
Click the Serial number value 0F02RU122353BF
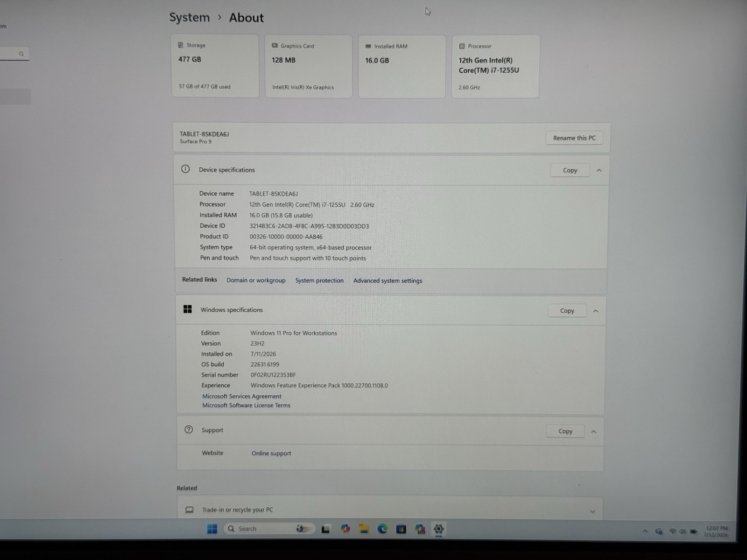coord(273,375)
